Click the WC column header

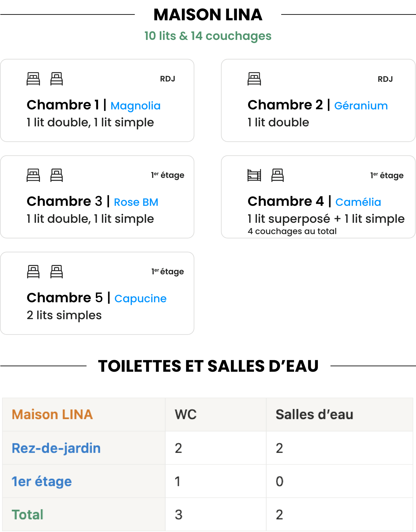point(186,415)
